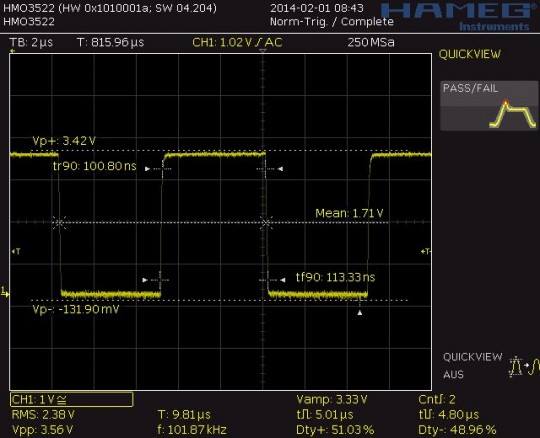Screen dimensions: 540x438
Task: Click the tf90 113.33 ns fall time label
Action: coord(335,277)
